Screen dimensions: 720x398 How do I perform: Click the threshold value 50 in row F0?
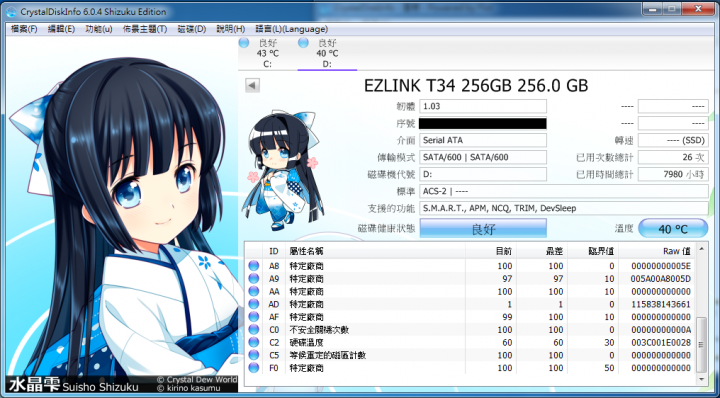click(609, 368)
